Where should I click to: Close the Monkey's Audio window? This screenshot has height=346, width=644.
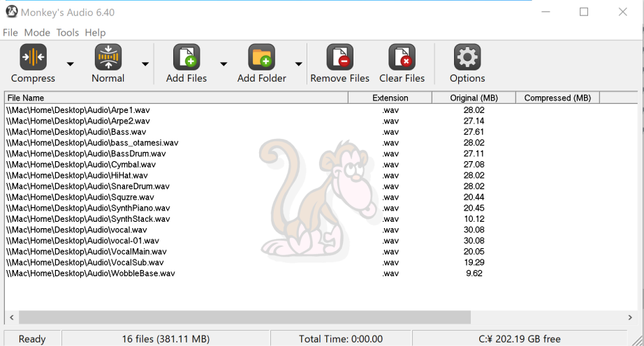622,12
